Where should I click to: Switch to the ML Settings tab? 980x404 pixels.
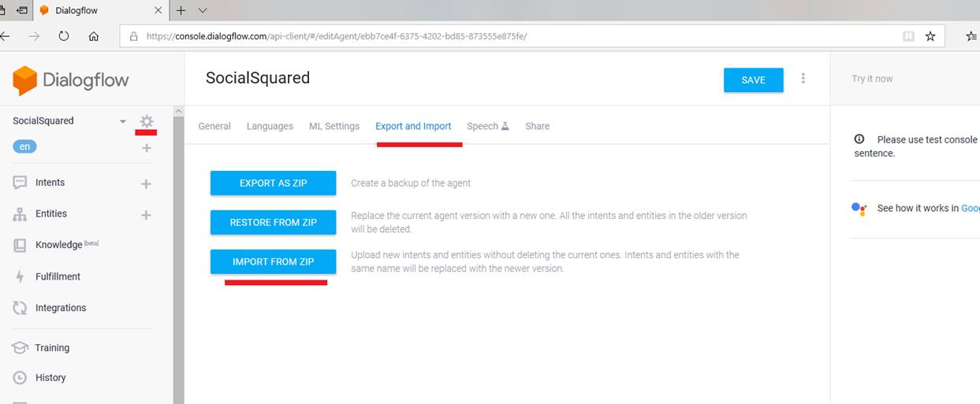(333, 126)
